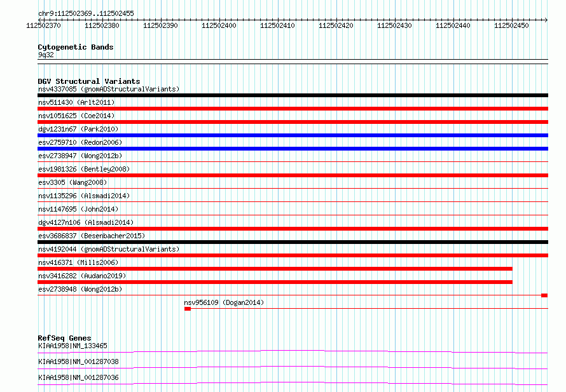The image size is (566, 392).
Task: Click ruler position 112502370
Action: tap(44, 25)
